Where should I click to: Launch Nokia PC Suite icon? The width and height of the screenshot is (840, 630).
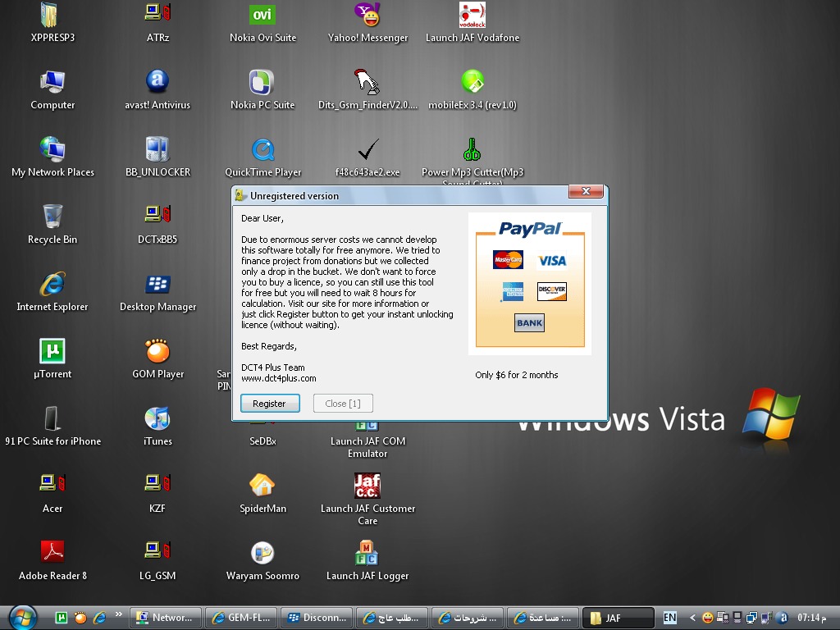point(262,82)
